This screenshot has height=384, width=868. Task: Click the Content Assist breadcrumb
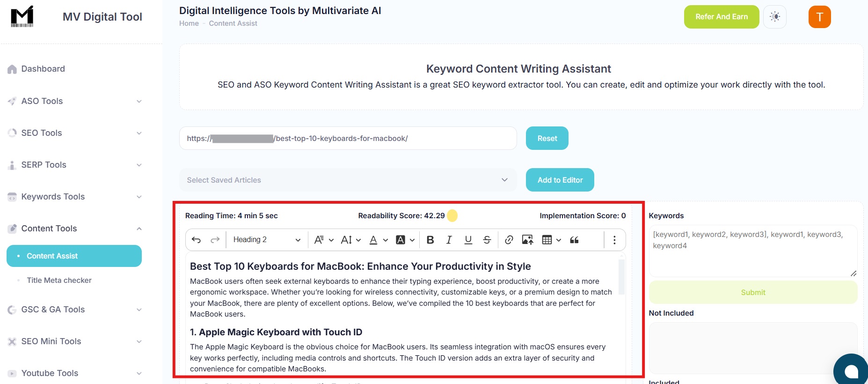(233, 23)
